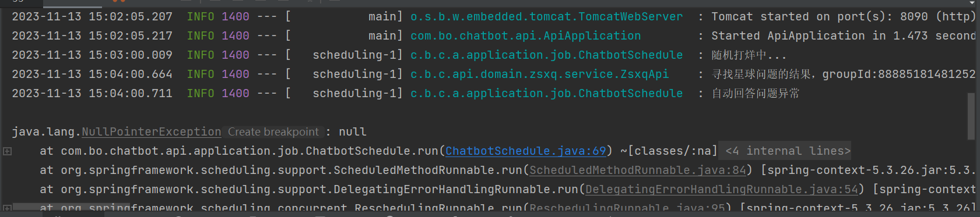Click the message 随机打烊中...
The image size is (980, 217).
[x=749, y=55]
